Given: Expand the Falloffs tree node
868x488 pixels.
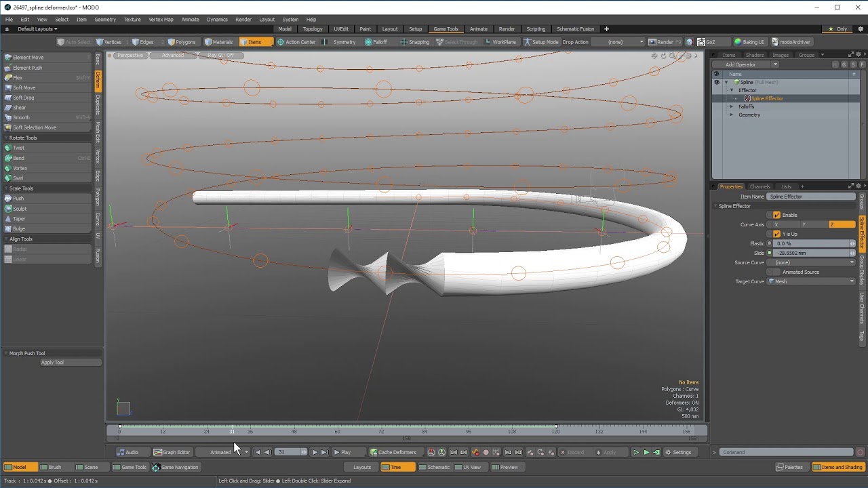Looking at the screenshot, I should click(731, 106).
